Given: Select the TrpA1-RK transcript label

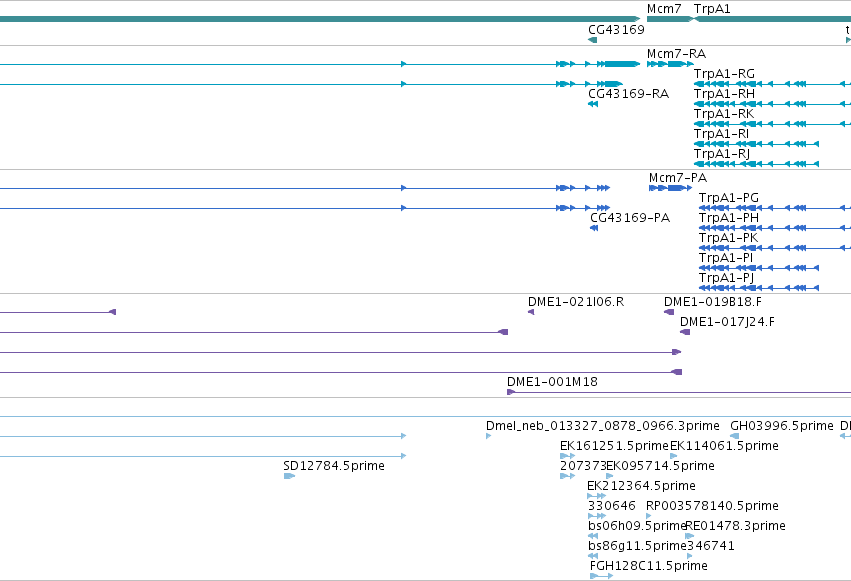Looking at the screenshot, I should coord(723,113).
